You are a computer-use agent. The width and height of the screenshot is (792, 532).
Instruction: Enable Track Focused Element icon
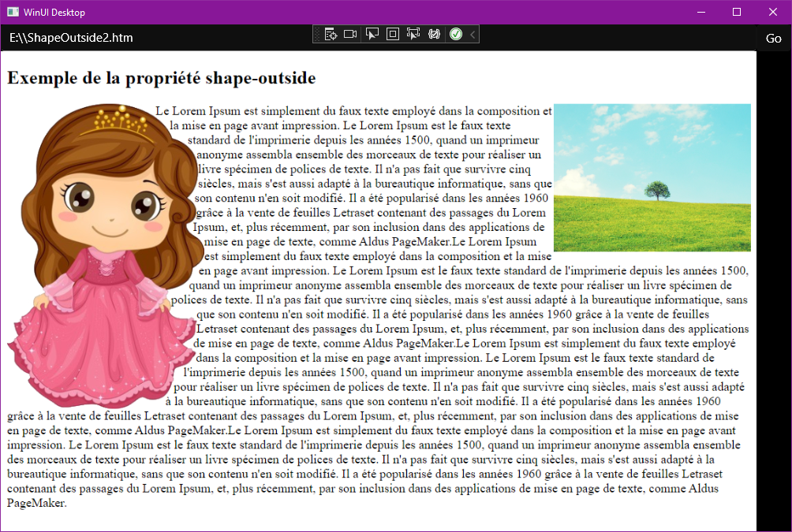(413, 35)
